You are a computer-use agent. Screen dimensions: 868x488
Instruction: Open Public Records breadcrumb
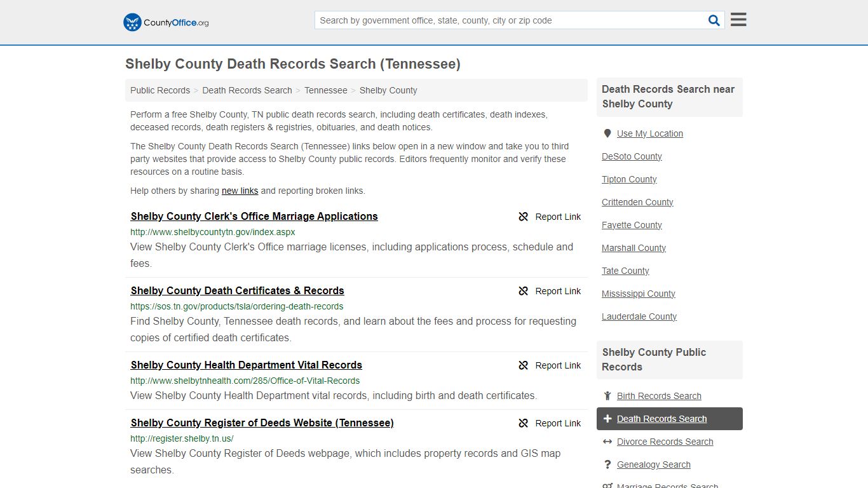pyautogui.click(x=160, y=90)
